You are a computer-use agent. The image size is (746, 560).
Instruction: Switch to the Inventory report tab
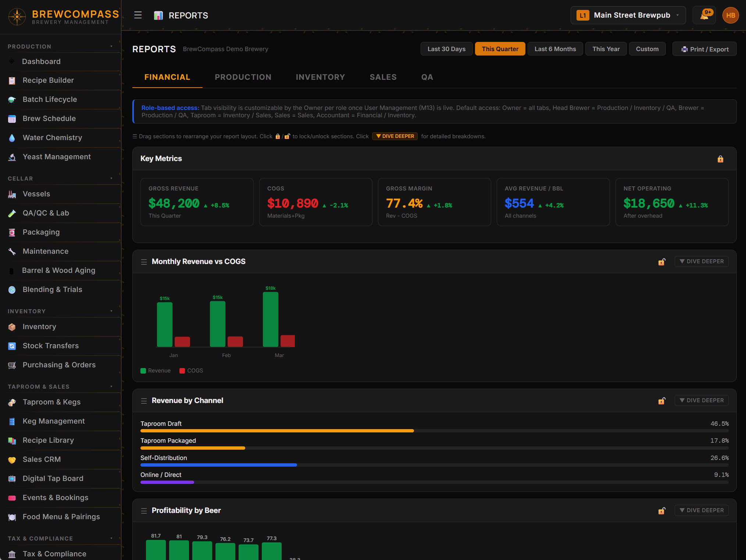pyautogui.click(x=320, y=77)
